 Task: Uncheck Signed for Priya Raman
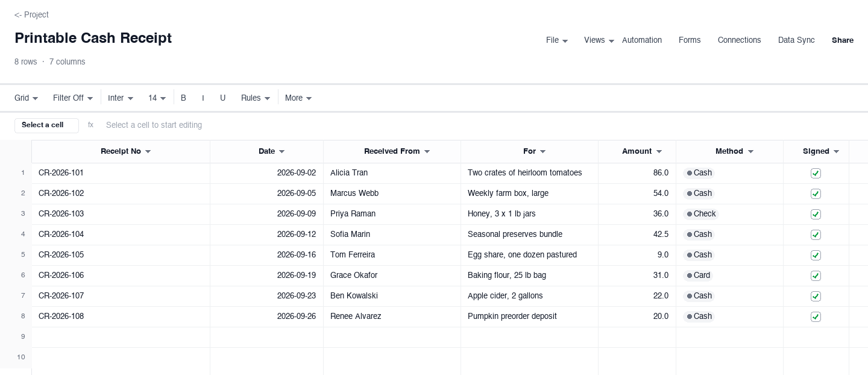click(x=816, y=214)
